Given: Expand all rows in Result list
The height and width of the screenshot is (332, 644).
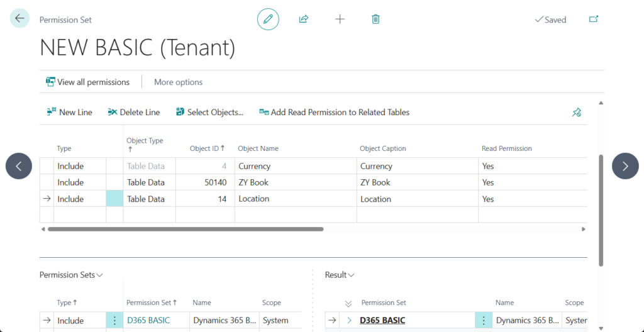Looking at the screenshot, I should tap(348, 303).
